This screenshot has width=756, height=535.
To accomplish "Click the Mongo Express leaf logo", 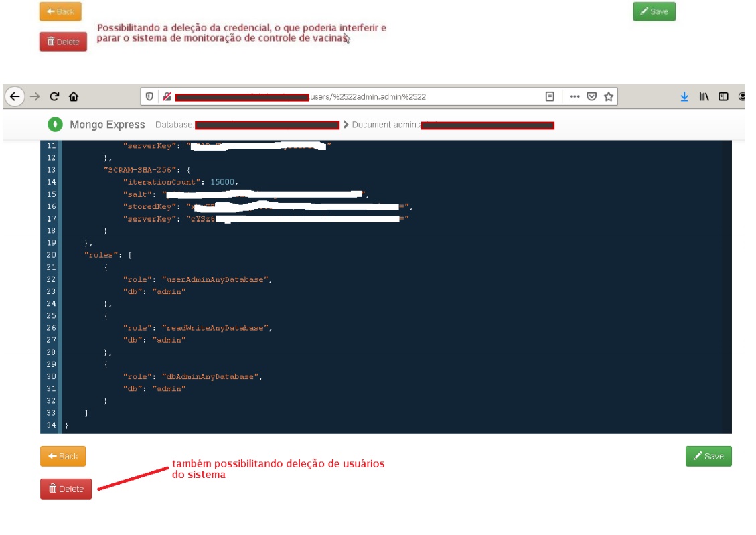I will pos(55,125).
